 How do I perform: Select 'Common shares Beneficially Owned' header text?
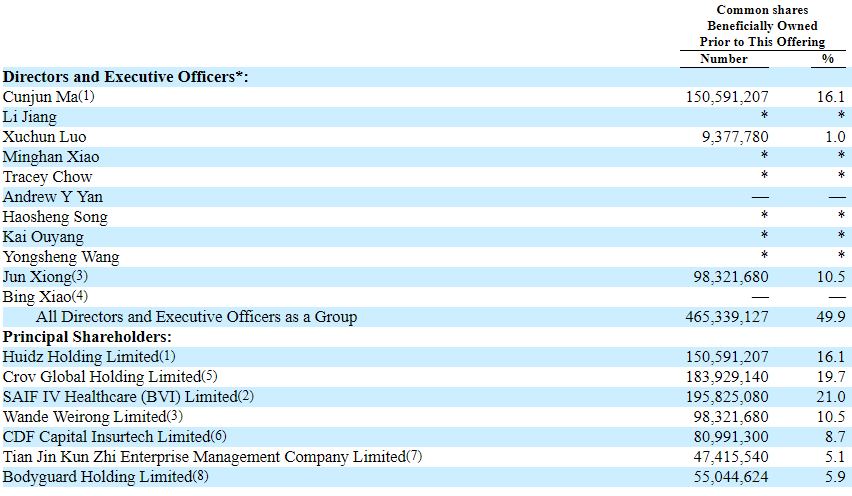(x=762, y=18)
